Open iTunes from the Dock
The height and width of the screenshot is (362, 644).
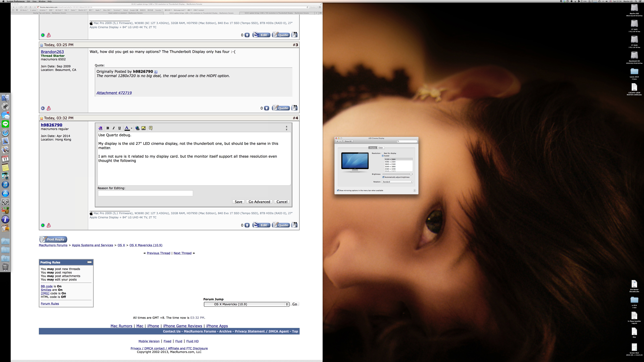(6, 185)
